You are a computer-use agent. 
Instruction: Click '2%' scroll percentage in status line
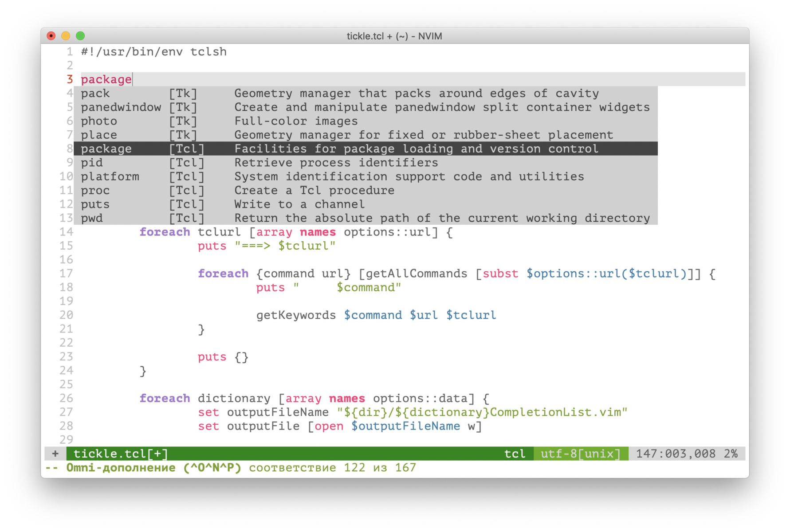click(x=731, y=454)
